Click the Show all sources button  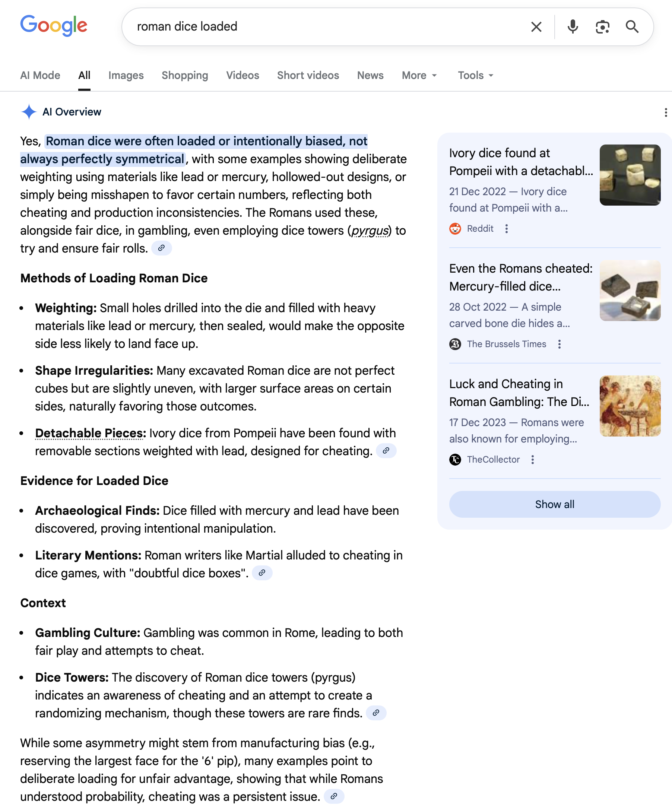point(555,504)
